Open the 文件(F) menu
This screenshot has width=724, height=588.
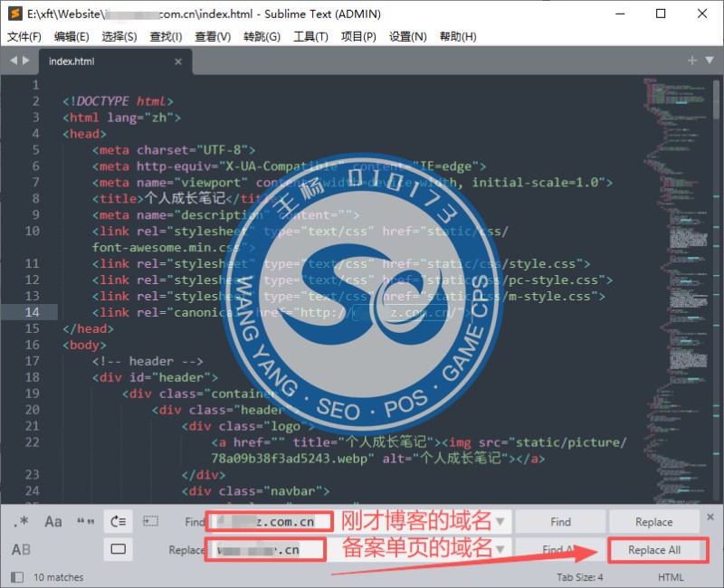pos(24,36)
